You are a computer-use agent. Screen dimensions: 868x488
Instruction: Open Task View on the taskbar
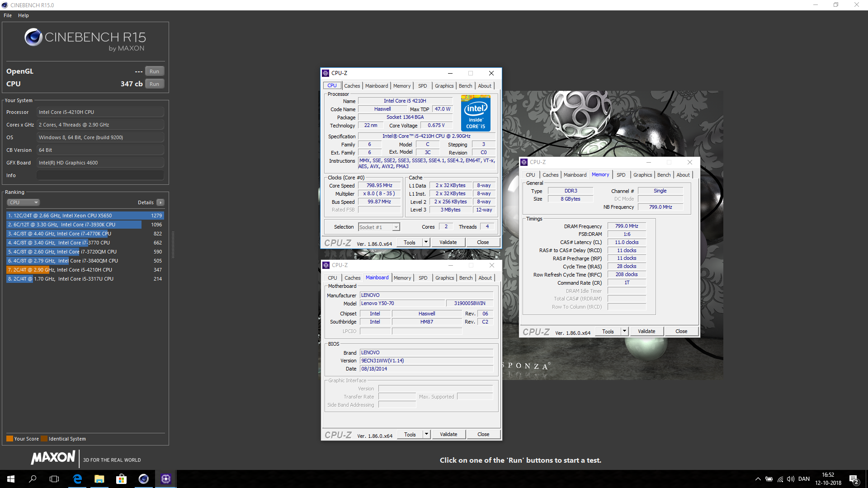click(x=54, y=479)
